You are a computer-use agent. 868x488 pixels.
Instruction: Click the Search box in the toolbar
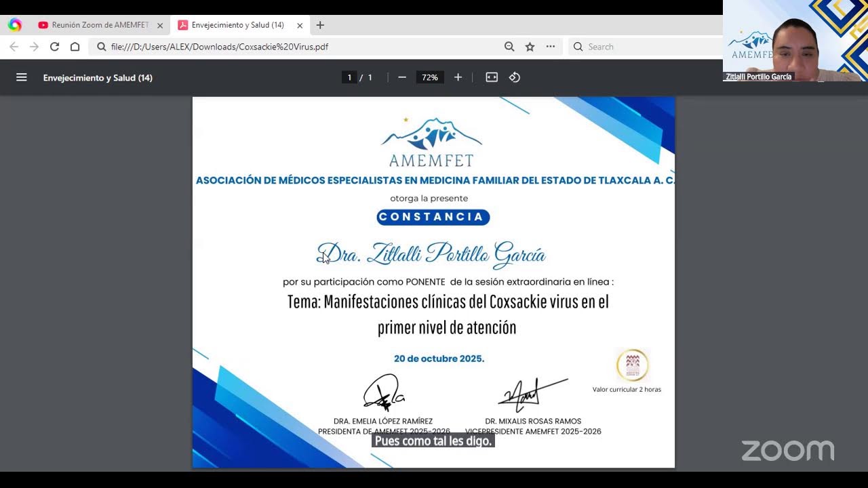[x=646, y=47]
